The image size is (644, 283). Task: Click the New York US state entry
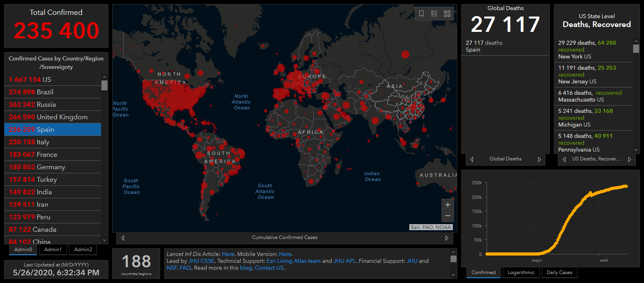pos(593,50)
